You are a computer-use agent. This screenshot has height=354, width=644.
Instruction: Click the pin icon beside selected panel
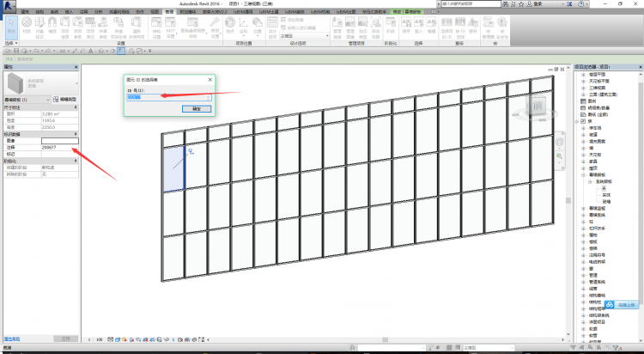pyautogui.click(x=191, y=152)
